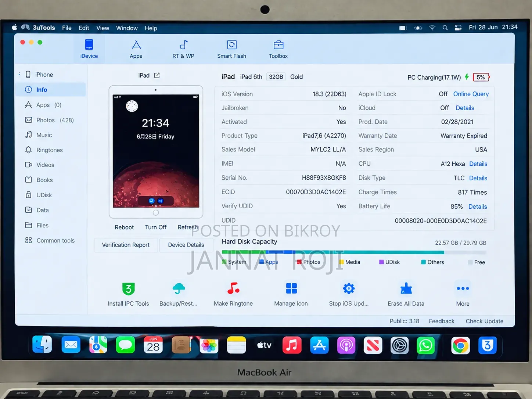532x399 pixels.
Task: Open the Toolbox tab
Action: pos(278,49)
